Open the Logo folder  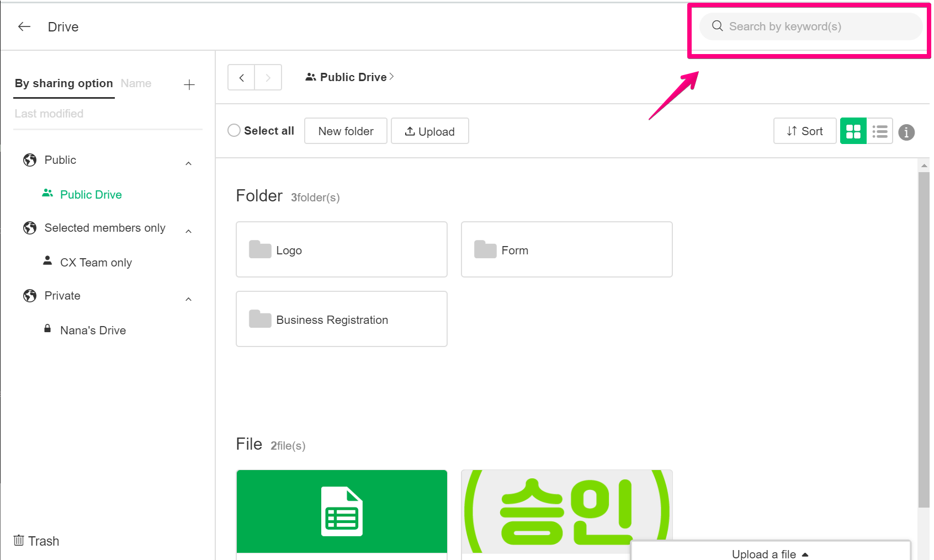(341, 249)
